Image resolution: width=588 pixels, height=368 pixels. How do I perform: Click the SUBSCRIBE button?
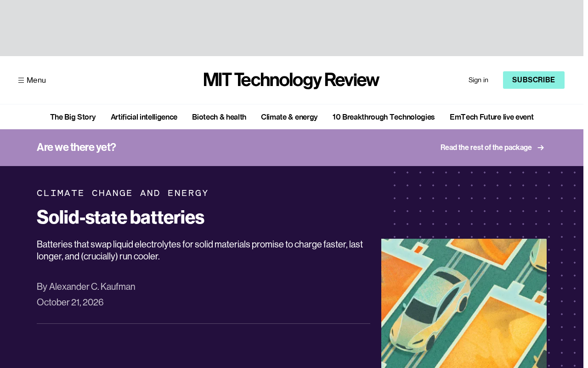(x=534, y=80)
